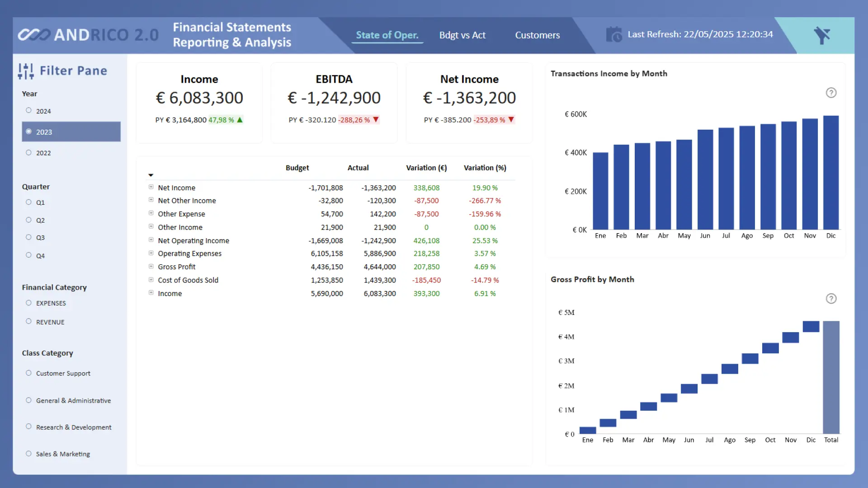868x488 pixels.
Task: Click the Variation (%) column header
Action: point(485,168)
